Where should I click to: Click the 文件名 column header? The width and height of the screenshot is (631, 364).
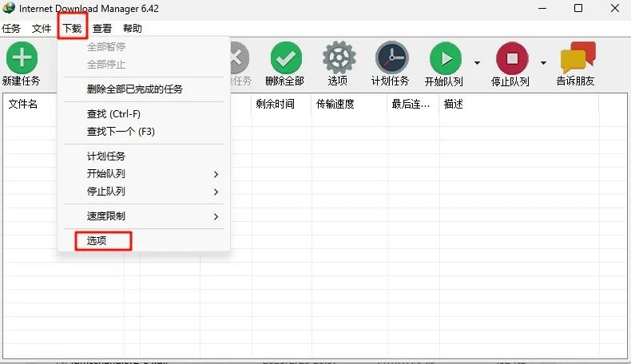pyautogui.click(x=23, y=105)
